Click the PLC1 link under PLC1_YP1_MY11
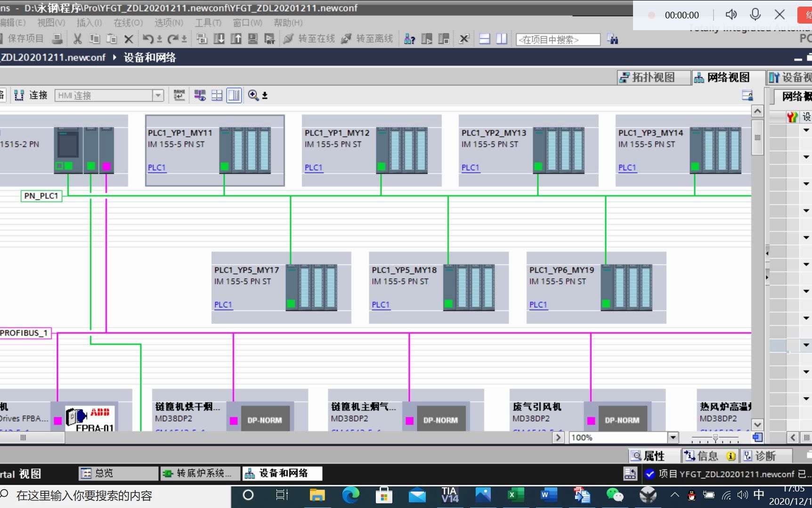The width and height of the screenshot is (812, 508). click(157, 168)
